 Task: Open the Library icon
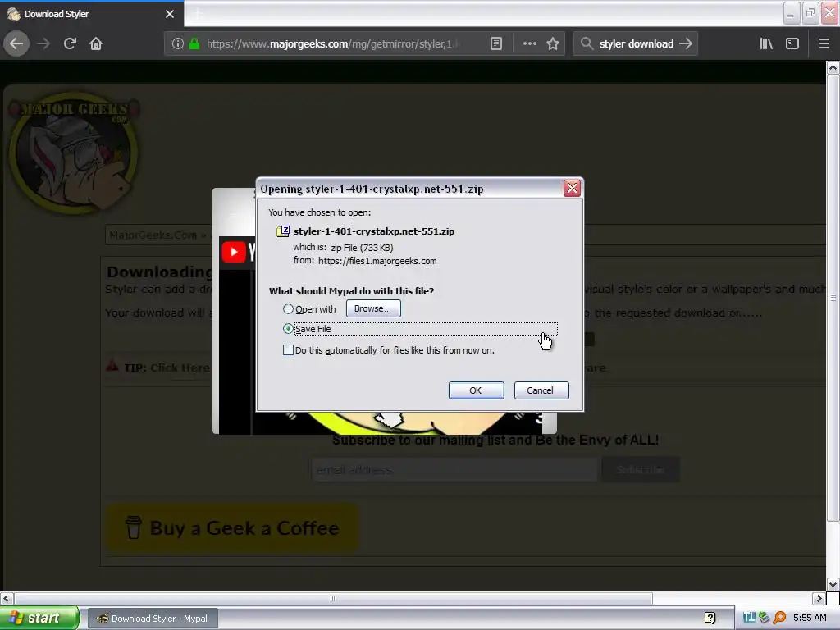pyautogui.click(x=766, y=44)
